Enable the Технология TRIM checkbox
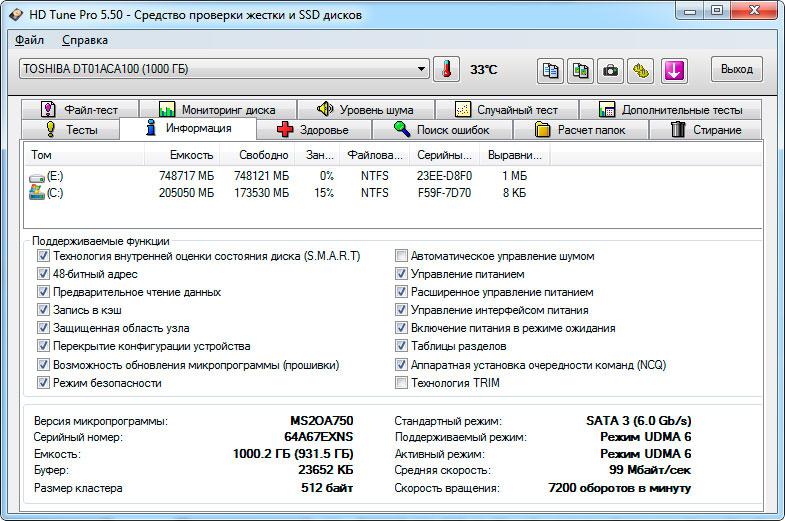 (402, 382)
